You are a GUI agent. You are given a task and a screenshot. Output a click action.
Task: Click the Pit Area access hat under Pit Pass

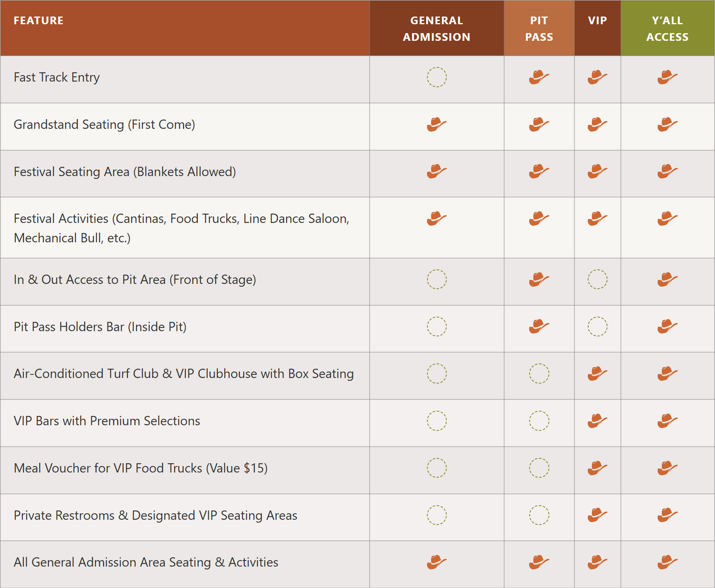pos(539,279)
